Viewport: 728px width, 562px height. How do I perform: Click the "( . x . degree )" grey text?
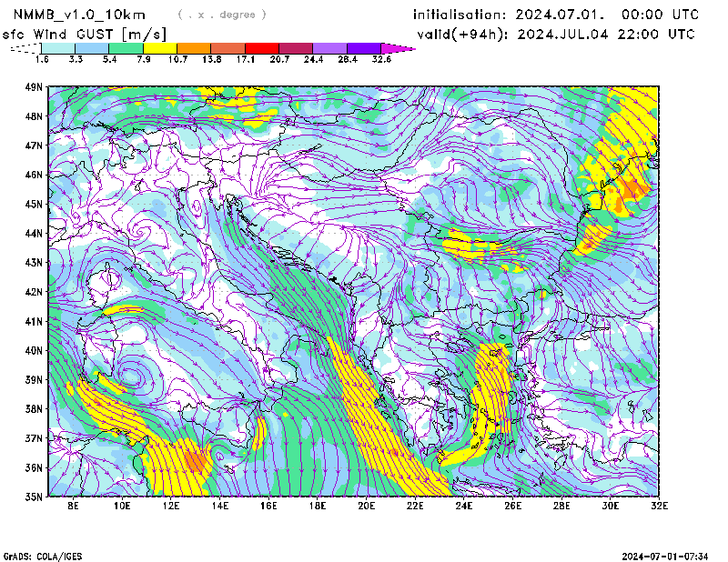223,15
